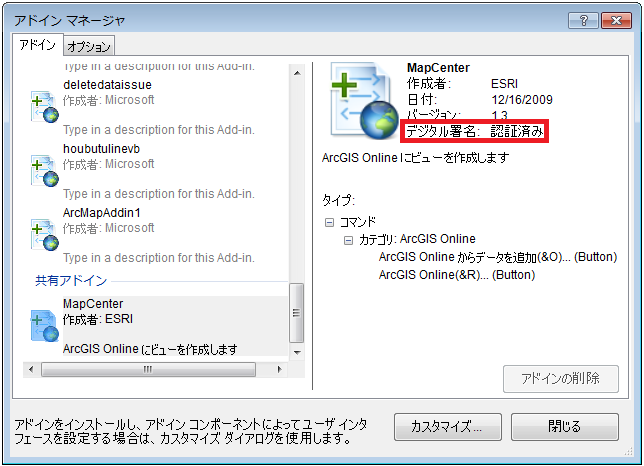Click the アドインの削除 button

[561, 378]
